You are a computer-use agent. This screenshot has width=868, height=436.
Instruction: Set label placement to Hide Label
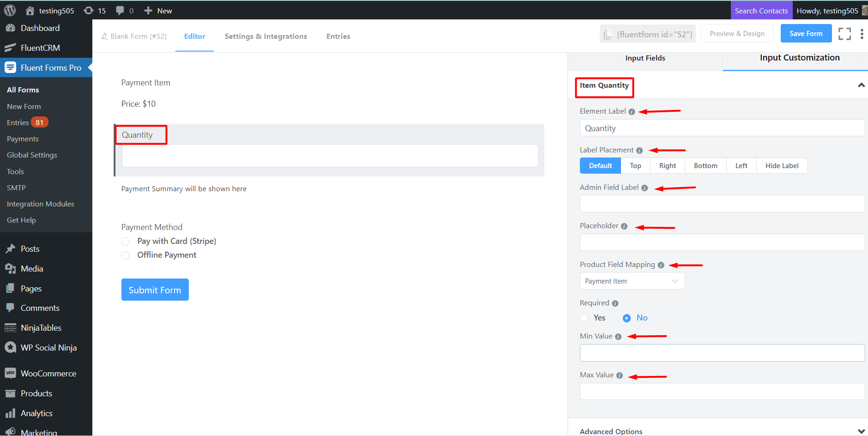pos(781,166)
